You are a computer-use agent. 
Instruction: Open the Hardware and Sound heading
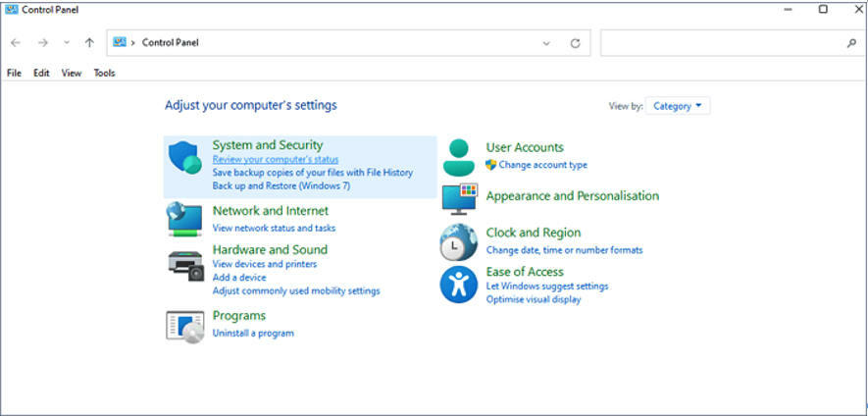tap(270, 250)
